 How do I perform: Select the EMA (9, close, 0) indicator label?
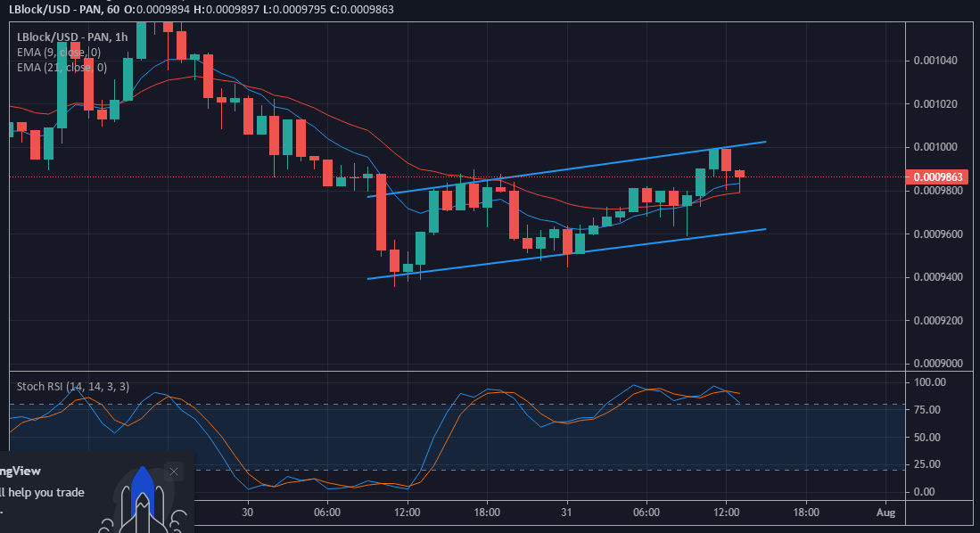pos(59,52)
